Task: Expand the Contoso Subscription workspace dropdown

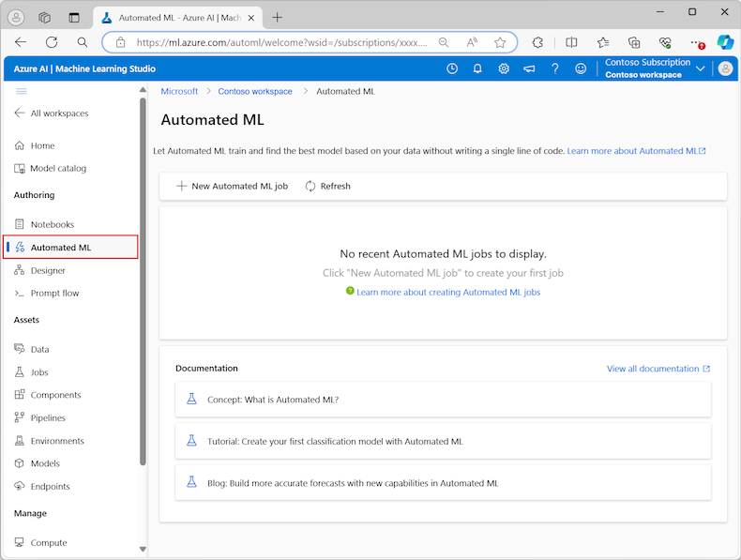Action: point(700,68)
